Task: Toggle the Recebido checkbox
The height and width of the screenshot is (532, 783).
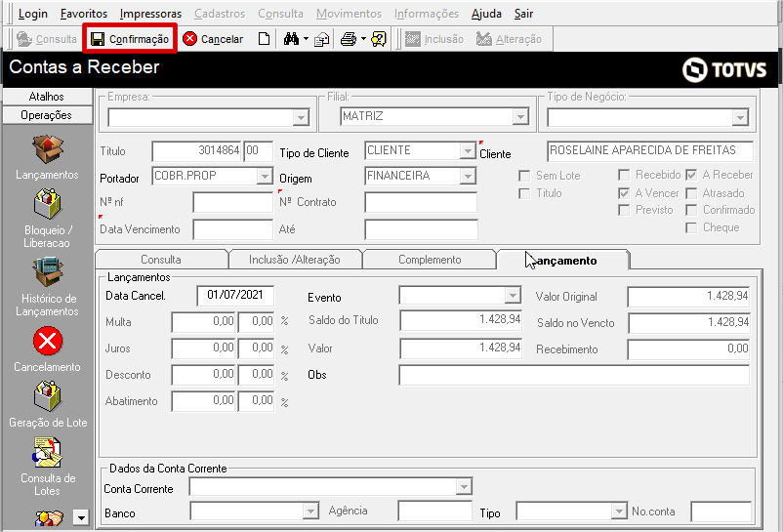Action: point(624,175)
